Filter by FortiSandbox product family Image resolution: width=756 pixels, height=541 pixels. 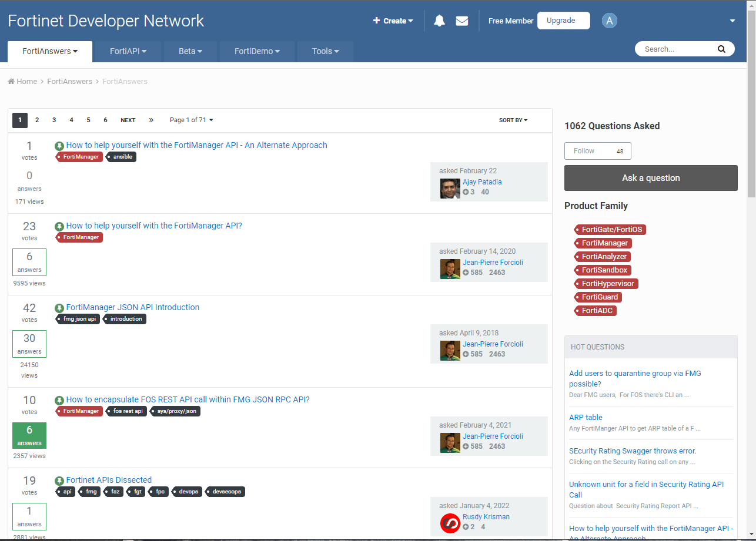coord(603,270)
